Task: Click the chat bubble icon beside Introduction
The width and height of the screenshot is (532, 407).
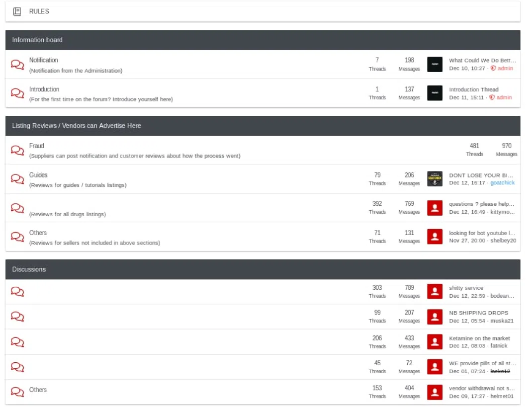Action: [x=17, y=93]
